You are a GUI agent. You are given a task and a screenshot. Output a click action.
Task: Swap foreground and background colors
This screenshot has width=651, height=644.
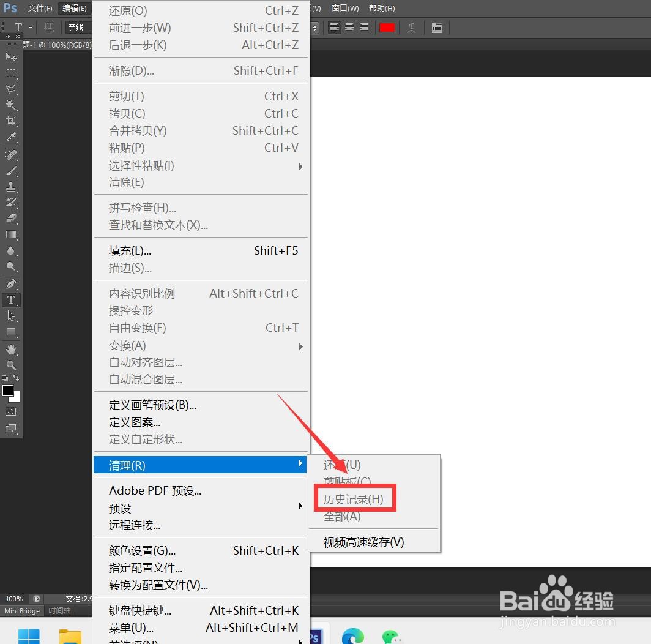tap(16, 378)
